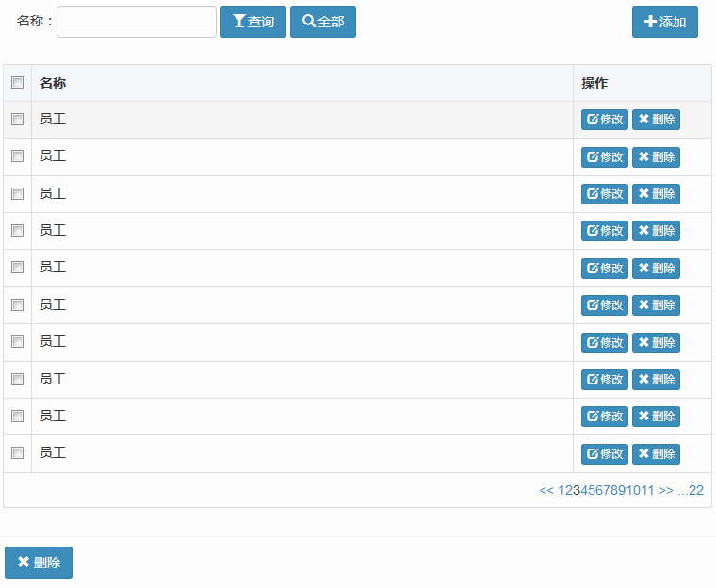The width and height of the screenshot is (716, 588).
Task: Delete the last row using 删除
Action: (x=656, y=453)
